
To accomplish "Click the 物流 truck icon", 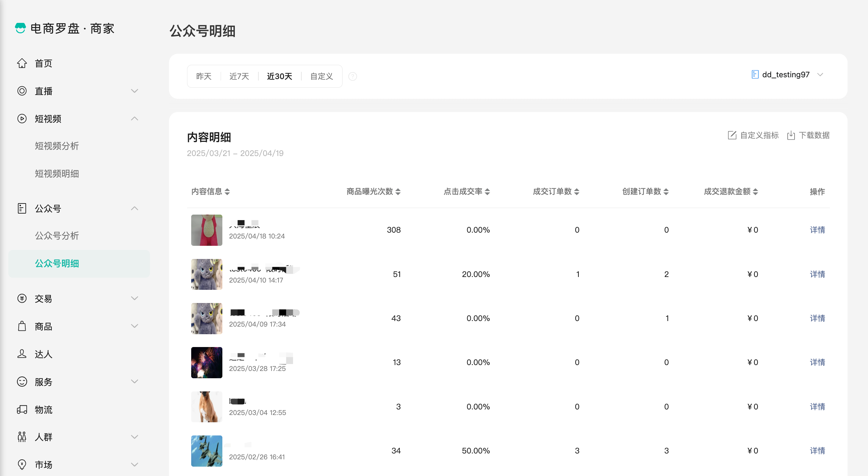I will click(22, 409).
